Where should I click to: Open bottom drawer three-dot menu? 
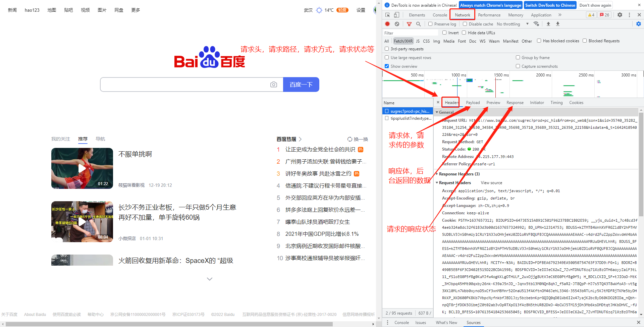pyautogui.click(x=388, y=322)
